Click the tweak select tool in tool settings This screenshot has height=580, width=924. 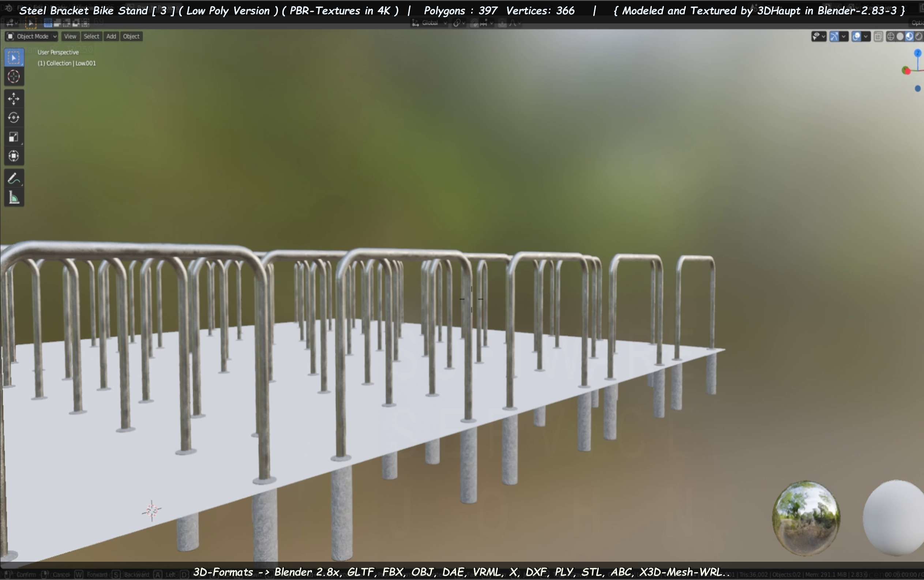[31, 23]
